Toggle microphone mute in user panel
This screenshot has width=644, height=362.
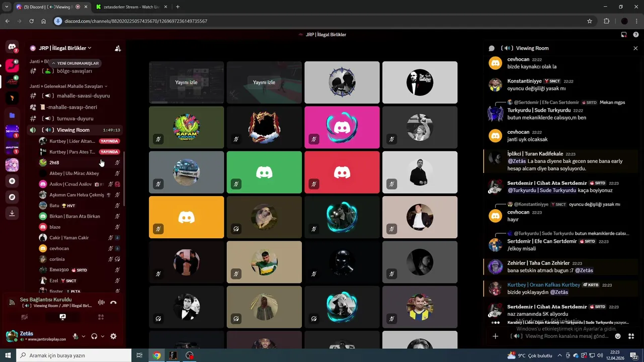click(x=75, y=336)
